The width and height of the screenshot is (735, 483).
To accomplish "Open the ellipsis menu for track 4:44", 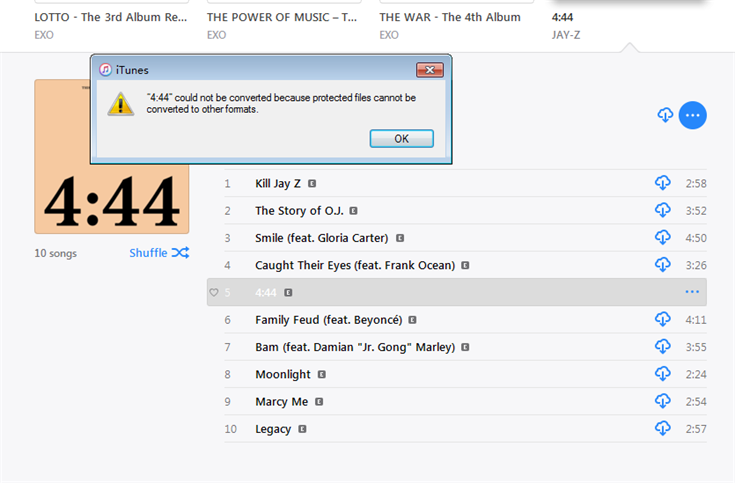I will (x=692, y=292).
